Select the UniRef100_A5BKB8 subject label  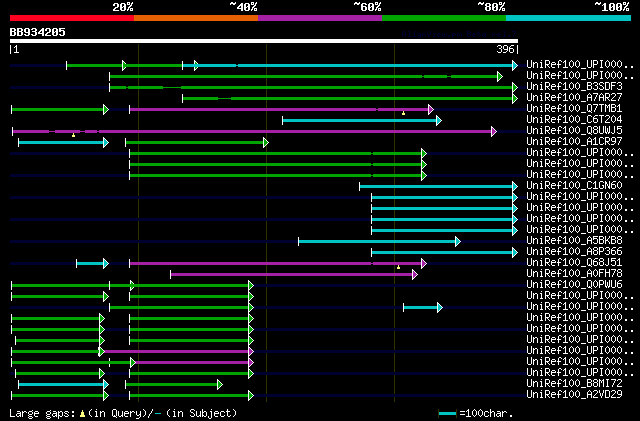tap(574, 241)
